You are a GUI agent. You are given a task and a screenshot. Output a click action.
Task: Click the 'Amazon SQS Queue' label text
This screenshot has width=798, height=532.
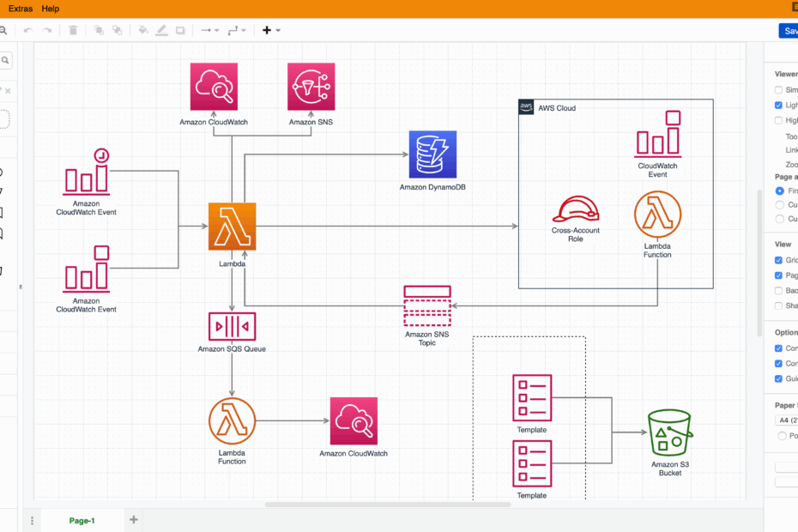tap(232, 348)
